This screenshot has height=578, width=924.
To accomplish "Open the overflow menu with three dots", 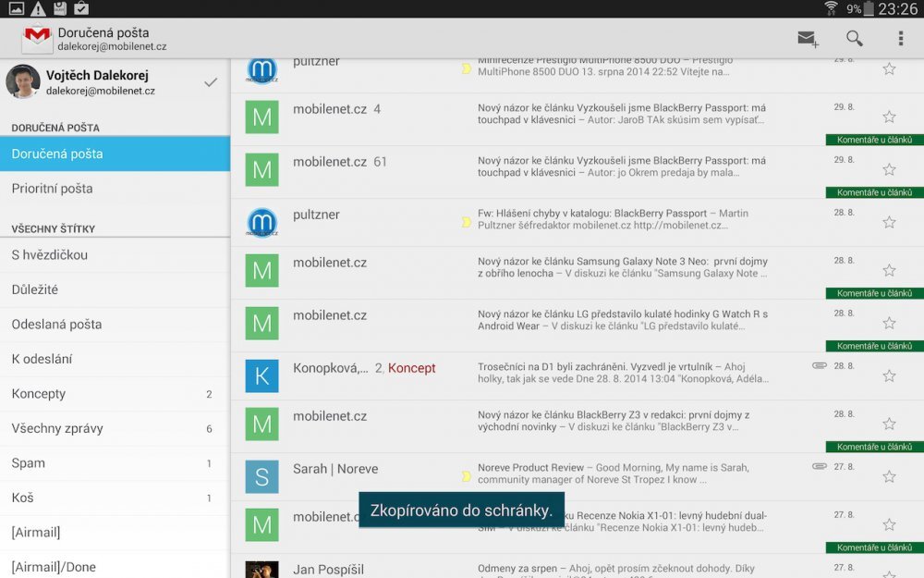I will (x=901, y=38).
